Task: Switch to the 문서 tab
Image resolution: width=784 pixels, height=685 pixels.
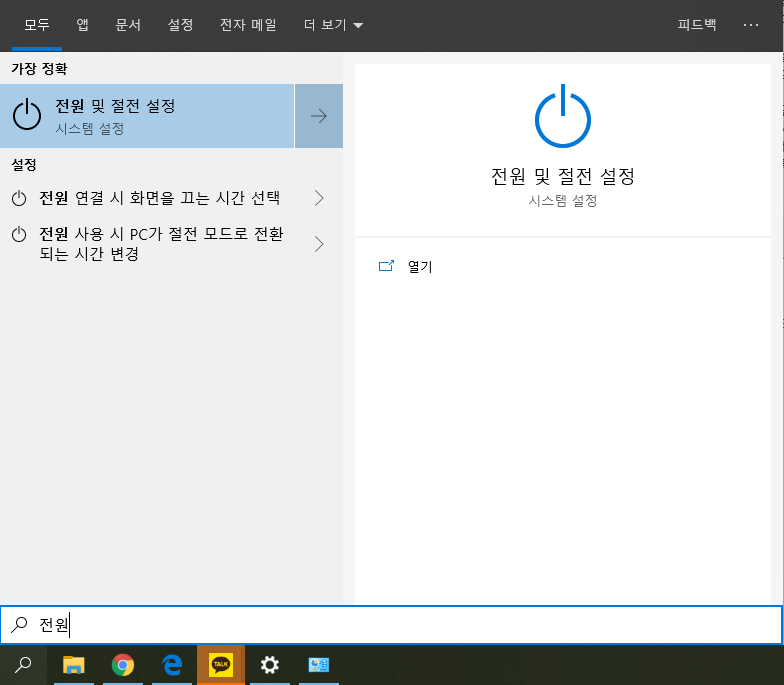Action: point(128,25)
